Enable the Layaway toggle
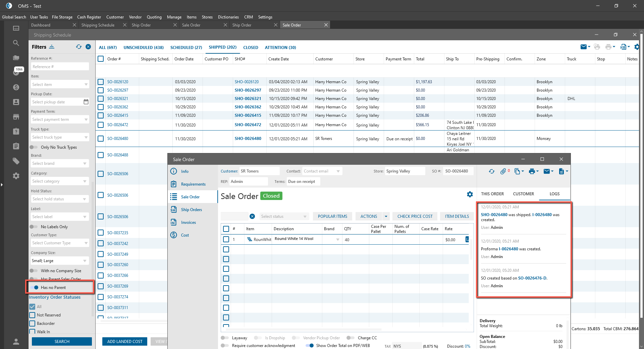644x349 pixels. pos(225,338)
